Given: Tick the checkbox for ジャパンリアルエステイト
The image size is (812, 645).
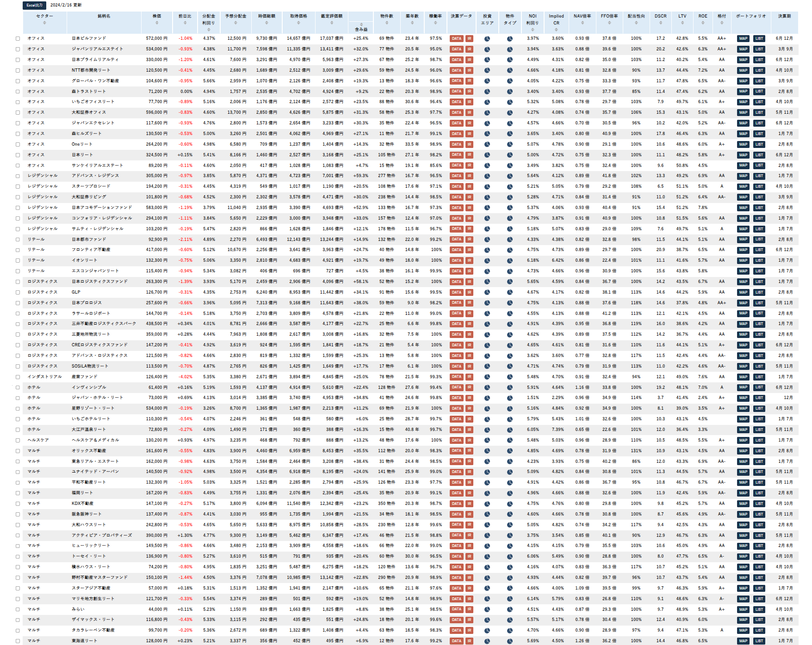Looking at the screenshot, I should pos(18,49).
